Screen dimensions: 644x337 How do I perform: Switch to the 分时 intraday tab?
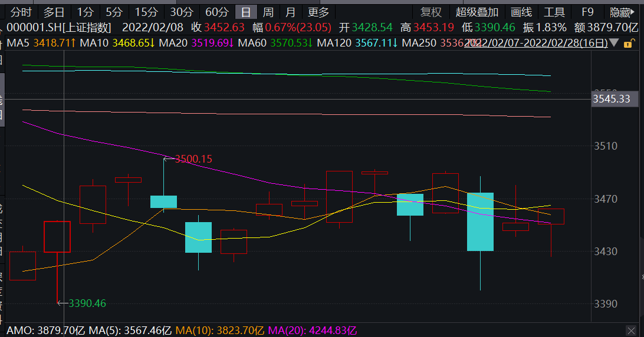[x=21, y=12]
